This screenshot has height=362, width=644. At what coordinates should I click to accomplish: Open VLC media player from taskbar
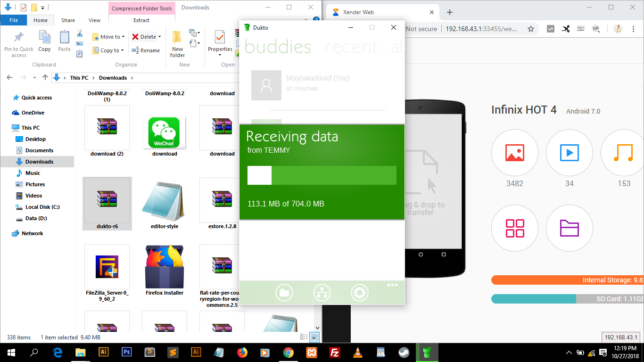coord(358,352)
